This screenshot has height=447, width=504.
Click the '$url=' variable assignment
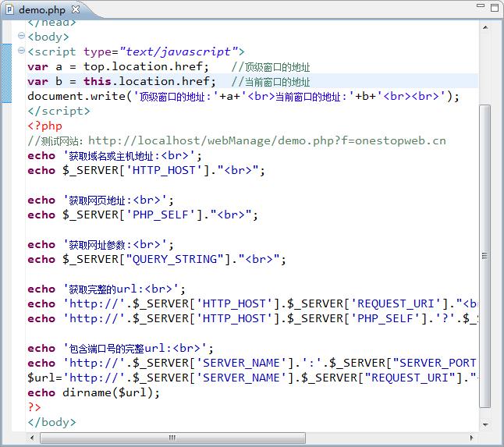[45, 378]
